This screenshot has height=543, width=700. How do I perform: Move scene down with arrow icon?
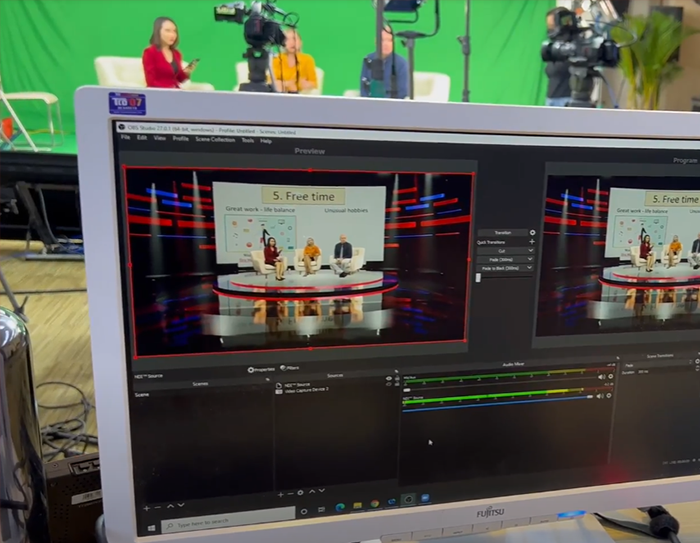[x=181, y=505]
